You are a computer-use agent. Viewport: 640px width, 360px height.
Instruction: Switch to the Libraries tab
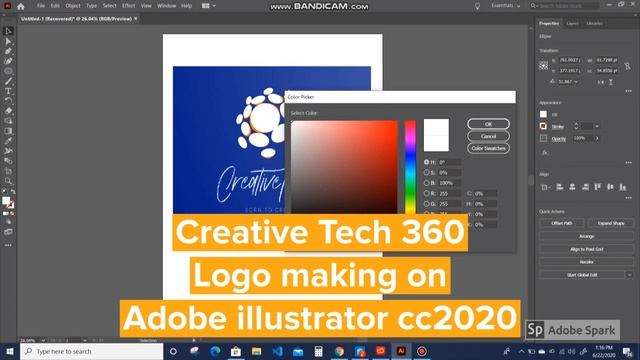click(x=595, y=24)
